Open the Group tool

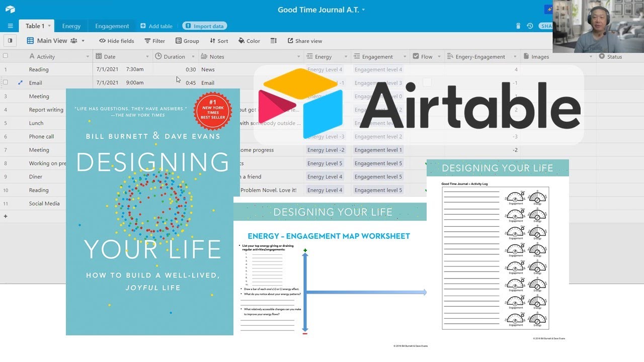187,41
